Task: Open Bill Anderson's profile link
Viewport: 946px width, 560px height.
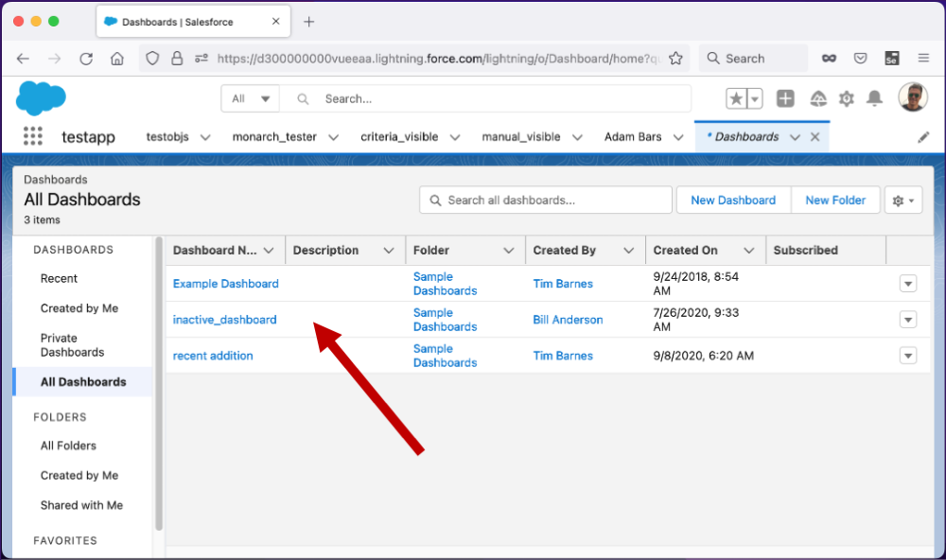Action: 568,320
